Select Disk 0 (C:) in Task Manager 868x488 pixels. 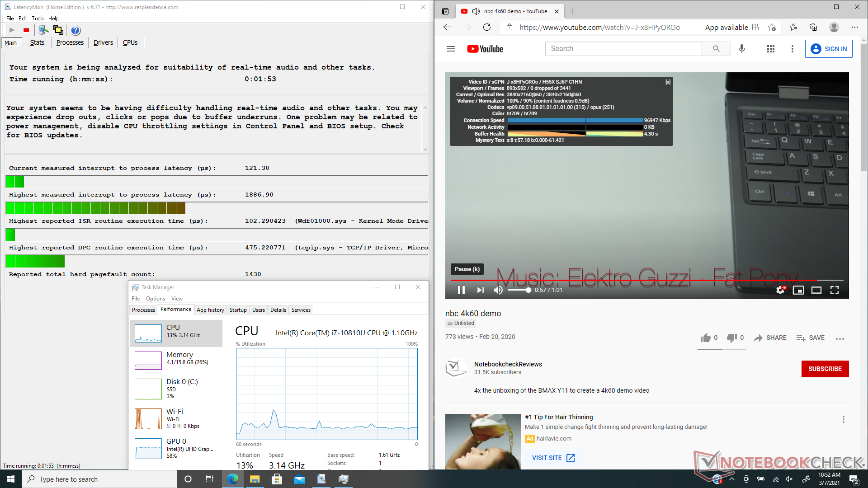point(176,389)
